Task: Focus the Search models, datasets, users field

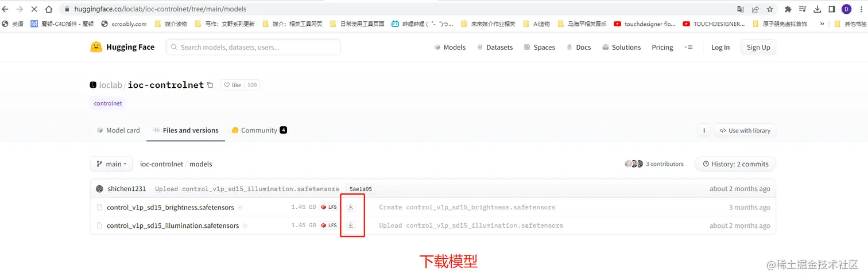Action: (253, 47)
